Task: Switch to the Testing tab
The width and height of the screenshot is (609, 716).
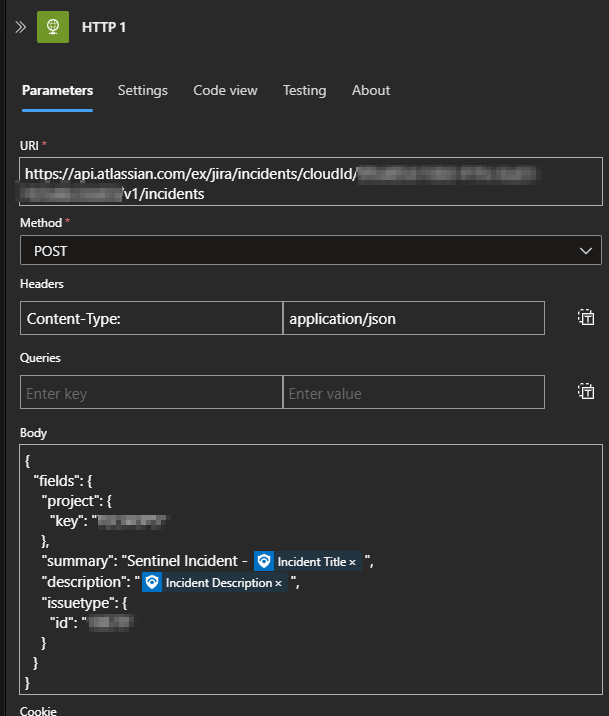Action: [x=304, y=90]
